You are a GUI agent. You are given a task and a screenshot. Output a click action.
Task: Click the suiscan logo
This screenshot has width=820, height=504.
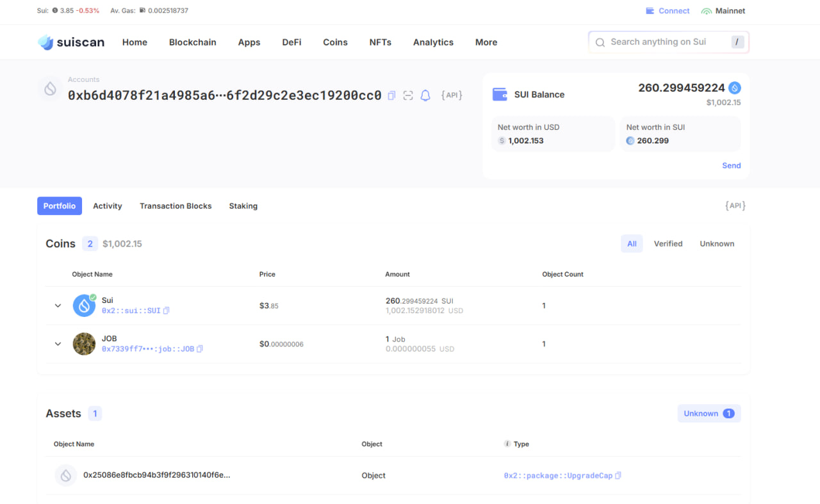(x=71, y=42)
